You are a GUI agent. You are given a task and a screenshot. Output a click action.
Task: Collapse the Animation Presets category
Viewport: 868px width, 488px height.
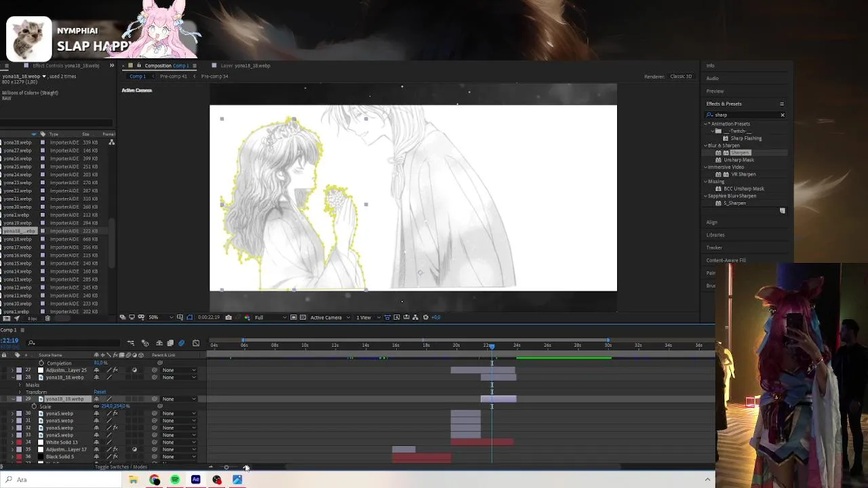coord(705,124)
